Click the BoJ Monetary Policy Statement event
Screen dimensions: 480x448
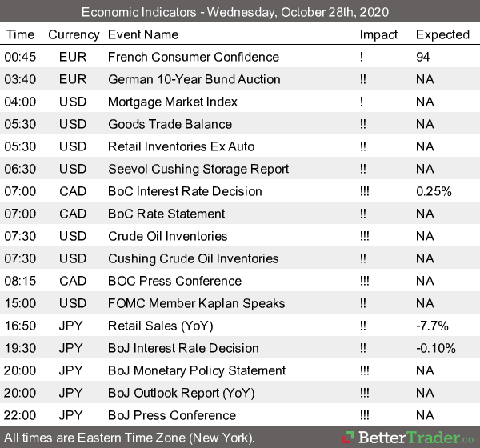(x=197, y=370)
